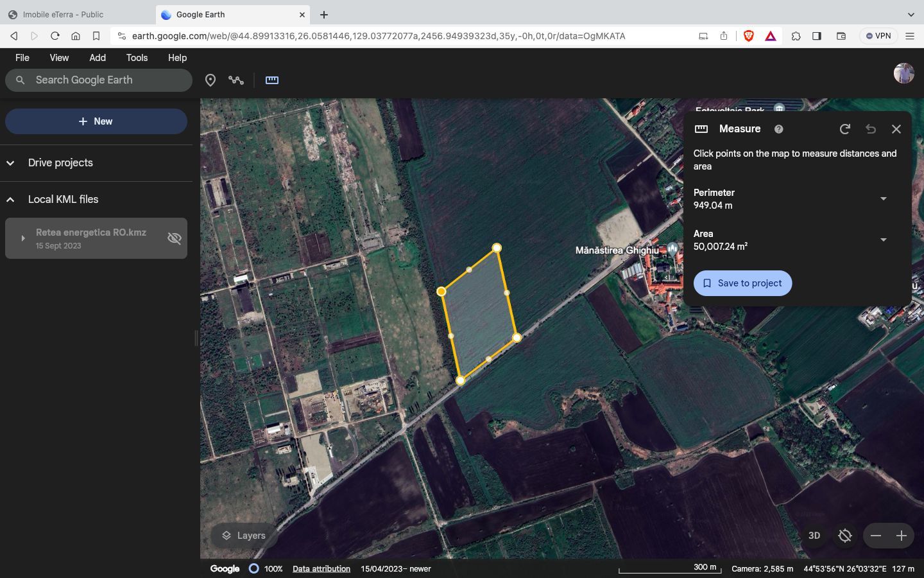Open the Tools menu
Screen dimensions: 924x578
137,58
